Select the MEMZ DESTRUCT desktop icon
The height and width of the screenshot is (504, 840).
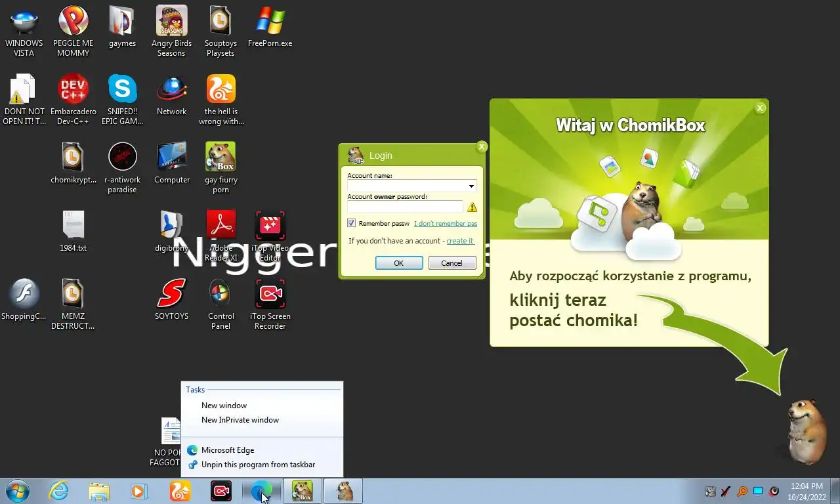click(73, 304)
